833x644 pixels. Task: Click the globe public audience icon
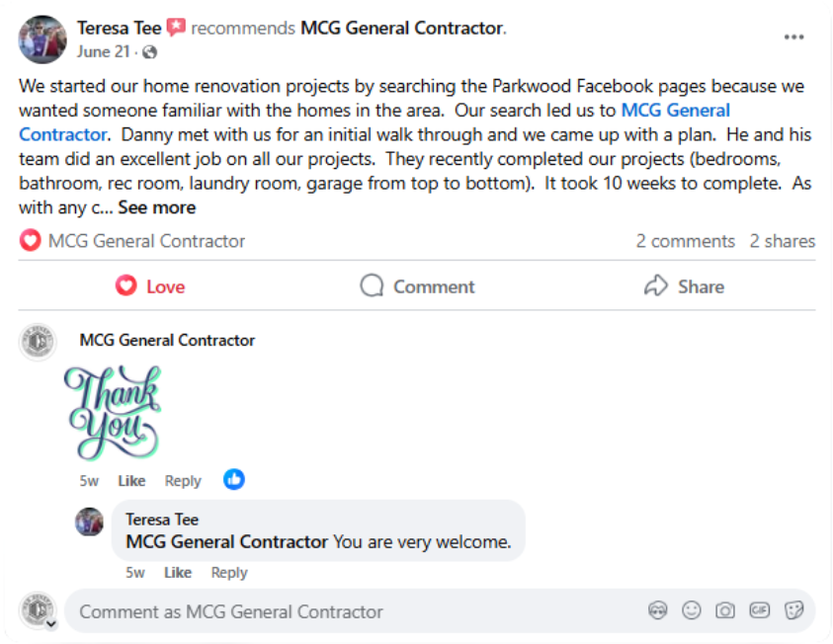(x=150, y=52)
